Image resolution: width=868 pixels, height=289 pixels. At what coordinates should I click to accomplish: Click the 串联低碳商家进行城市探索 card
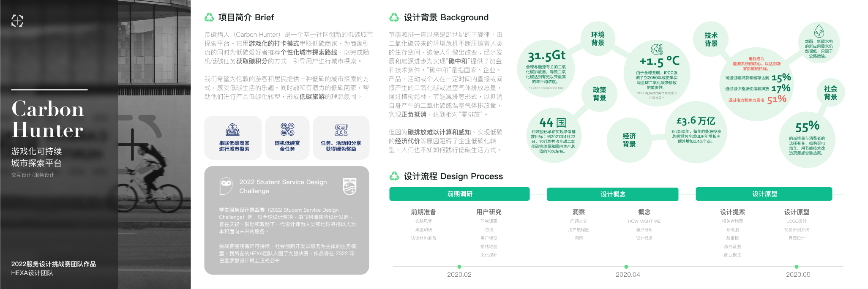[233, 137]
